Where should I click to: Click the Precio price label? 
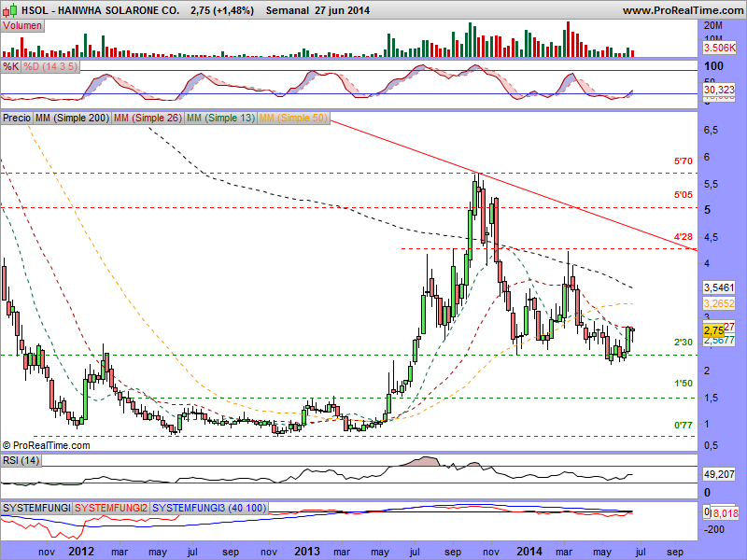pyautogui.click(x=17, y=118)
